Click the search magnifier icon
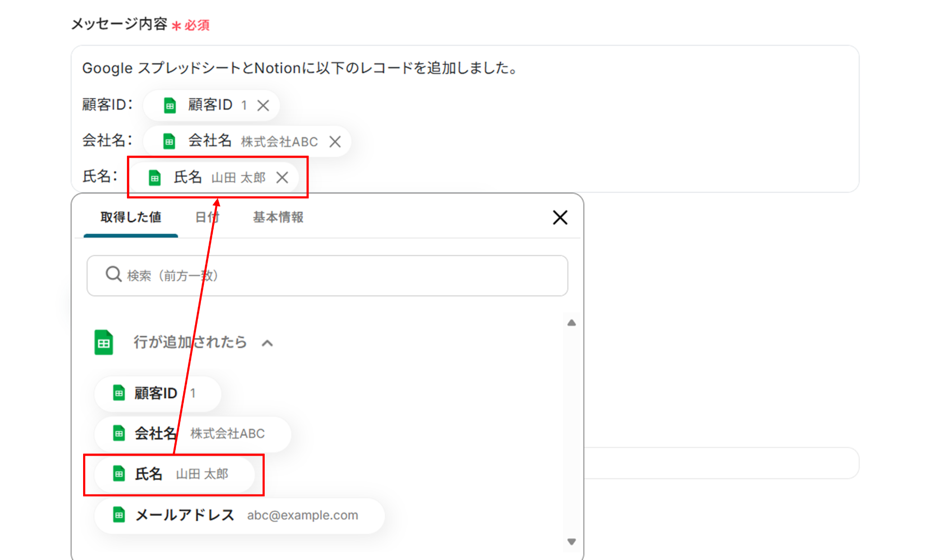Viewport: 925px width, 560px height. pyautogui.click(x=113, y=274)
